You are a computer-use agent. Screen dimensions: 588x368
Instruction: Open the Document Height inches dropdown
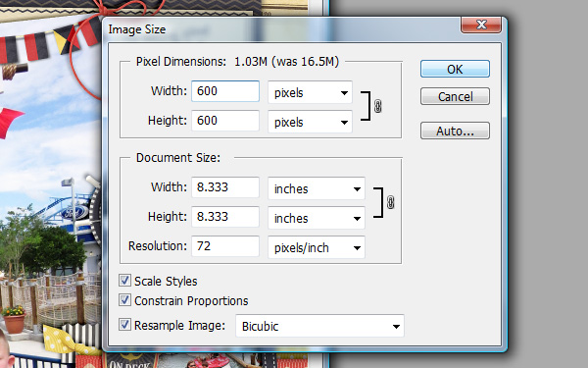[x=317, y=218]
